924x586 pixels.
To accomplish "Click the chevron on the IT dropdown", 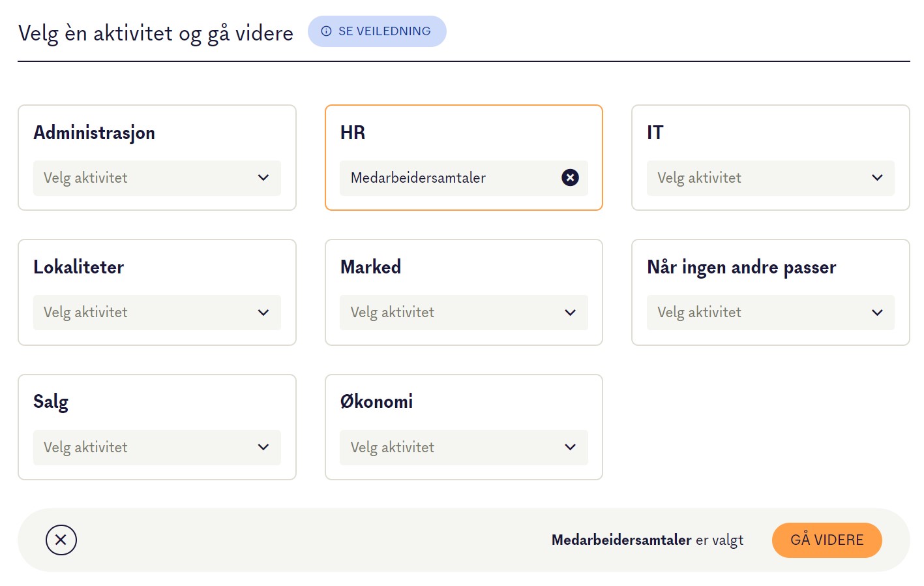I will point(877,177).
